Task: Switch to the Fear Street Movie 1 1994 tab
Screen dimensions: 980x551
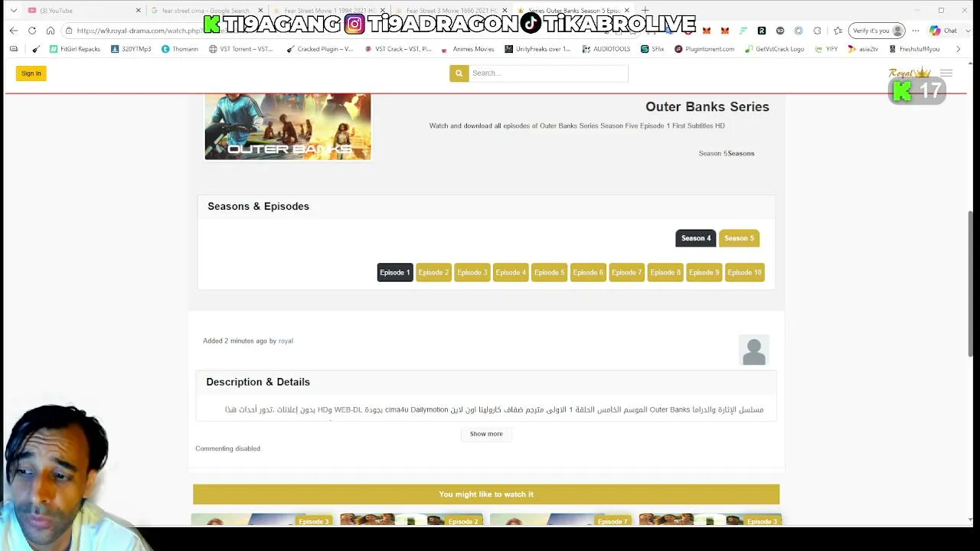Action: tap(329, 11)
